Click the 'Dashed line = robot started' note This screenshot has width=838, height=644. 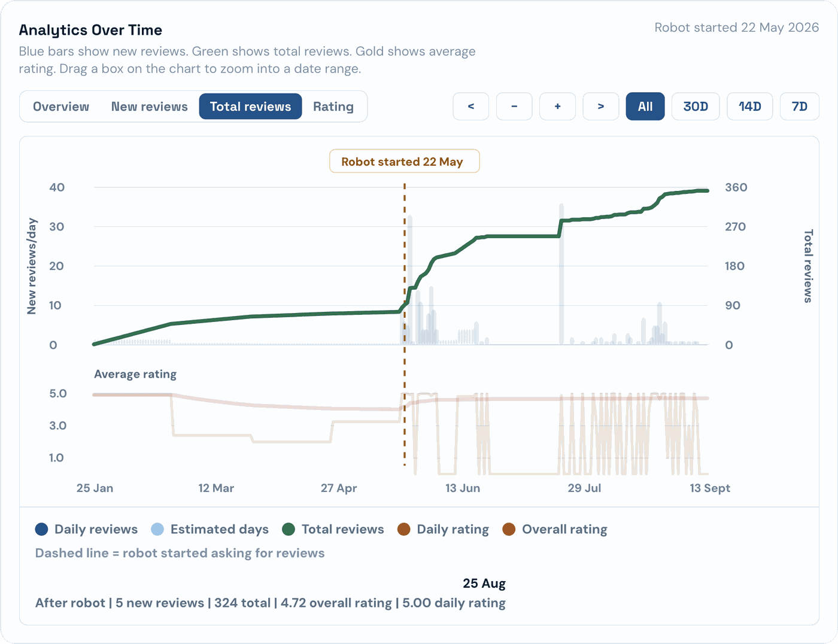[x=180, y=553]
